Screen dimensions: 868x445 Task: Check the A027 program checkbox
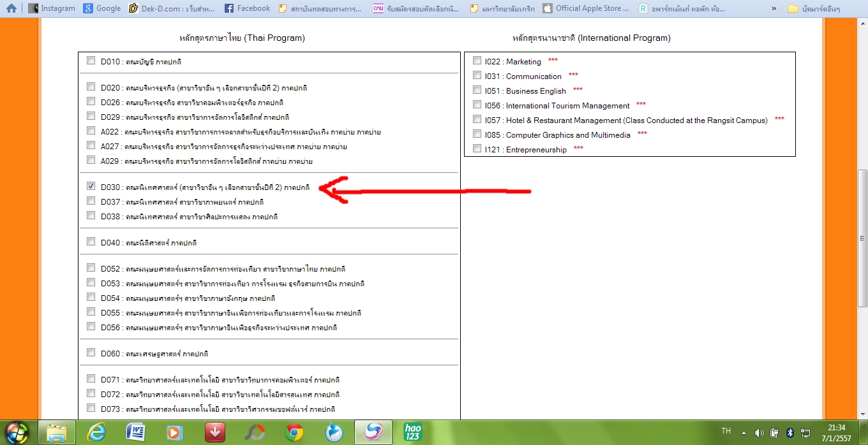pos(91,145)
